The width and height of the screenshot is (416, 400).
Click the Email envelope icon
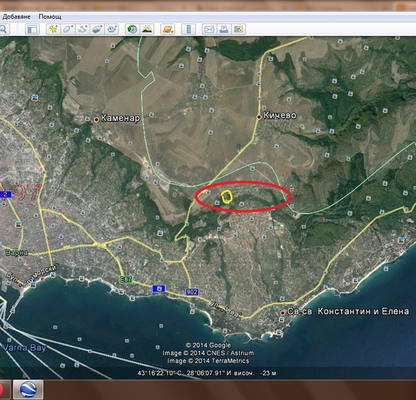click(209, 29)
